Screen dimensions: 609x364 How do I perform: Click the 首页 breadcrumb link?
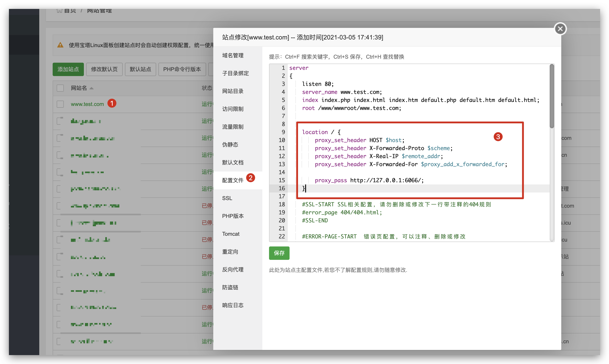coord(70,10)
